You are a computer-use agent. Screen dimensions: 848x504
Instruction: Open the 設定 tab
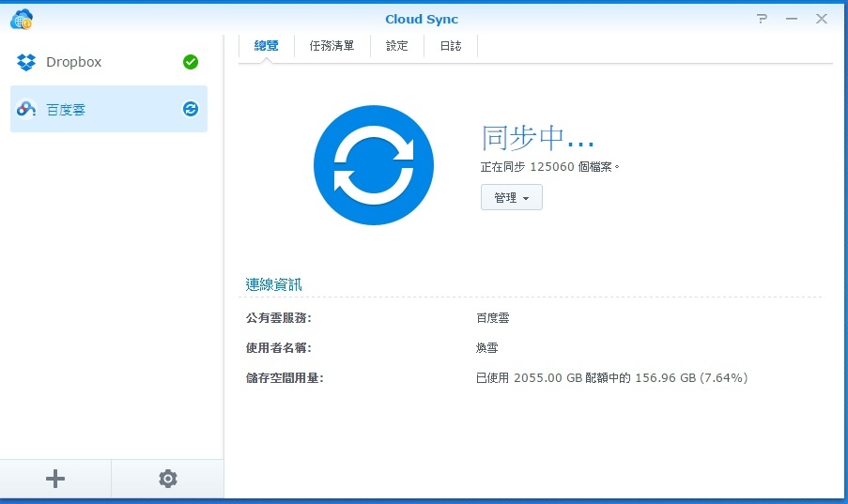[x=397, y=46]
